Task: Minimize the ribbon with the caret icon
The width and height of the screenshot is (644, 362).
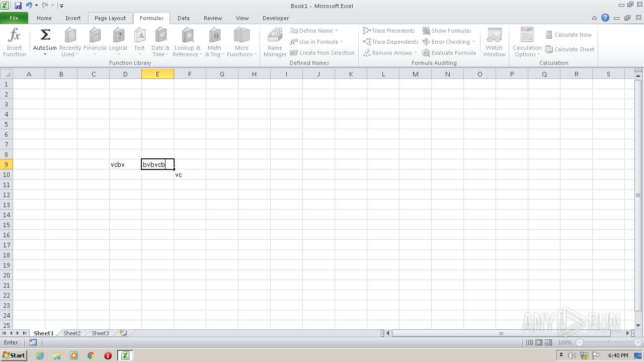Action: pos(595,18)
